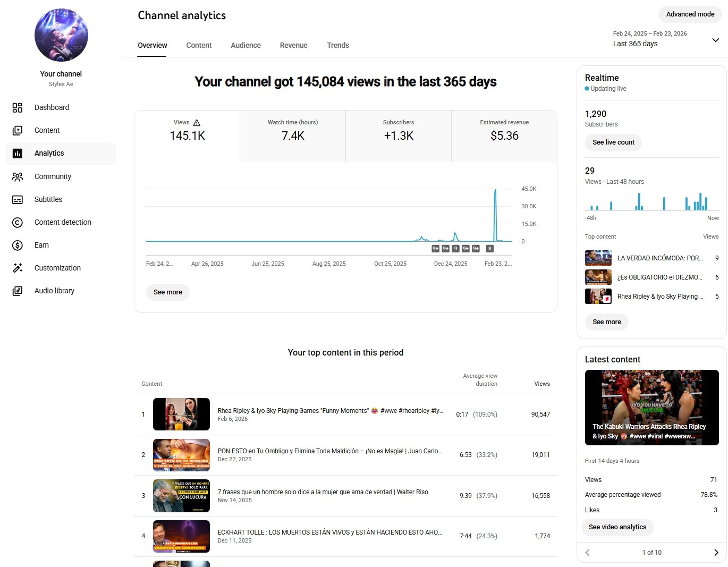Expand the Last 365 days date range dropdown
The image size is (728, 567).
(715, 40)
